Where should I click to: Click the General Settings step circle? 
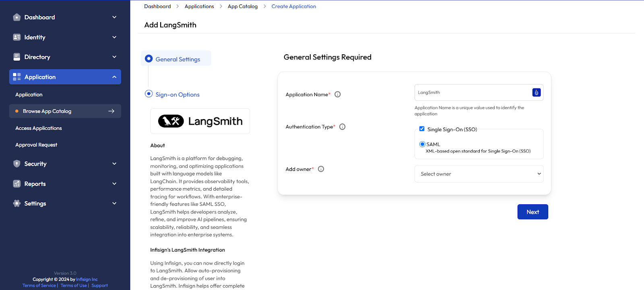click(x=149, y=59)
